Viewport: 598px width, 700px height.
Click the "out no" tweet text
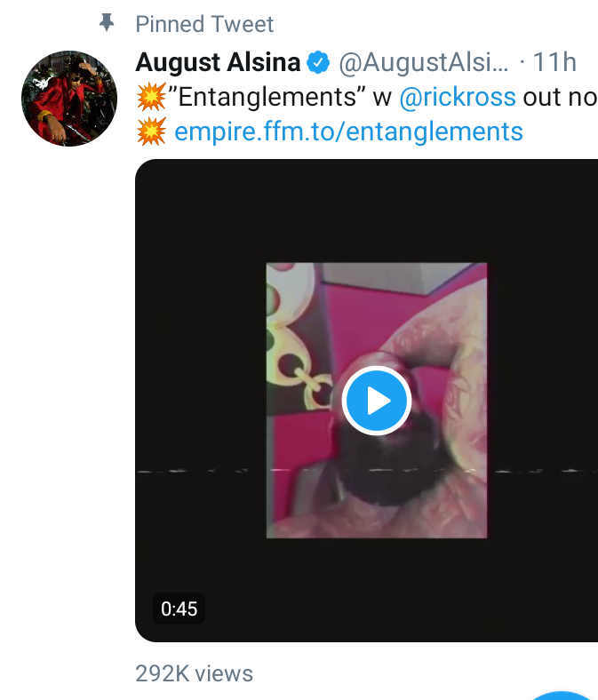tap(561, 98)
